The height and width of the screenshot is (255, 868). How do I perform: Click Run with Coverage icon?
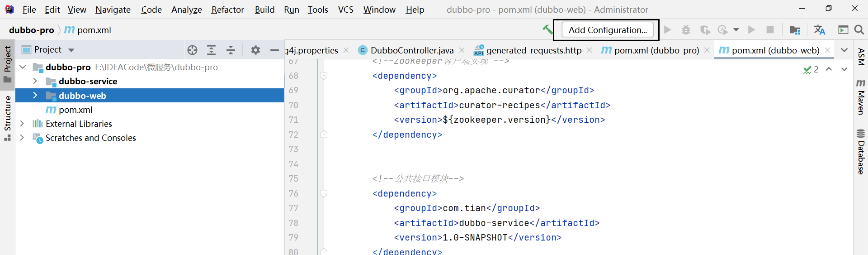[705, 30]
